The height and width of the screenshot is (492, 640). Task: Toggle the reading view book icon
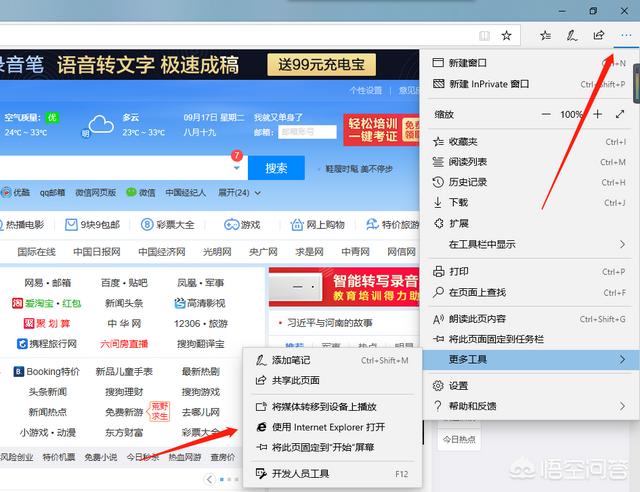484,36
